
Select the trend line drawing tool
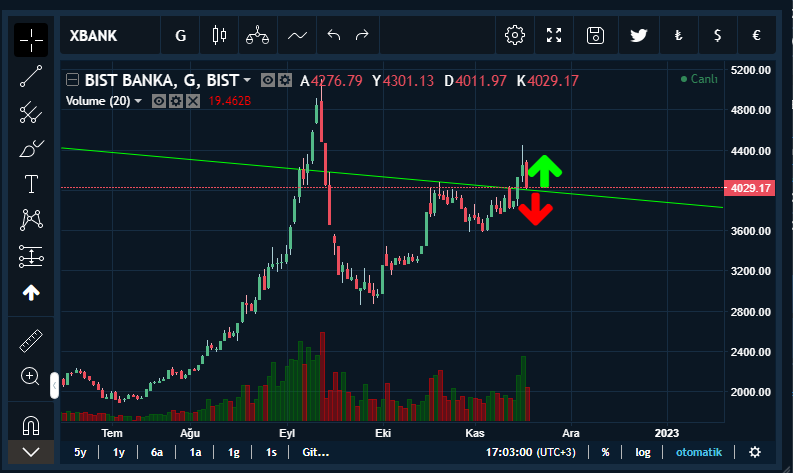point(31,76)
